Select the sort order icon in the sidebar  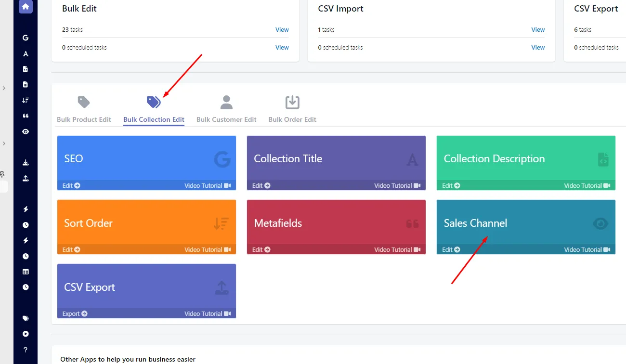point(26,100)
